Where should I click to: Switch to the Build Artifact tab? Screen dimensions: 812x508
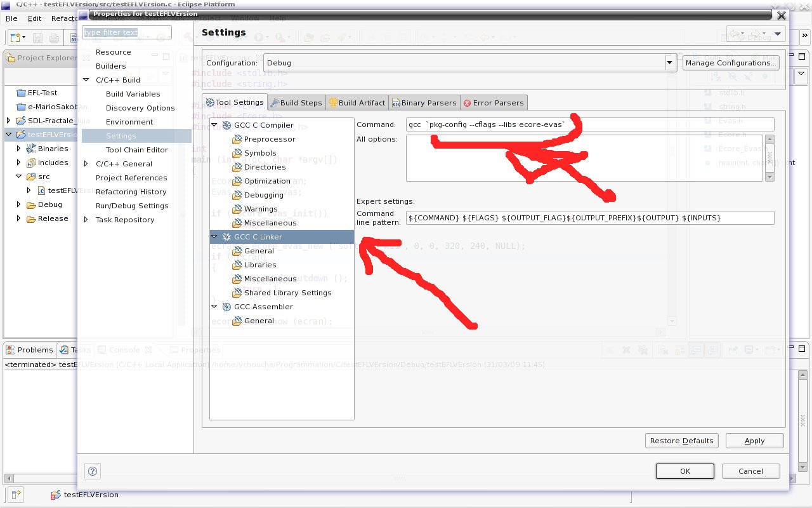[357, 102]
